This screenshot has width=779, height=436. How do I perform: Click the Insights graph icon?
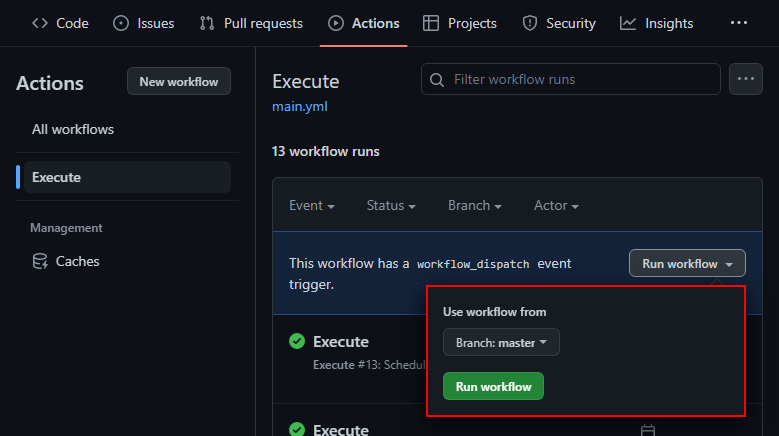[x=628, y=23]
